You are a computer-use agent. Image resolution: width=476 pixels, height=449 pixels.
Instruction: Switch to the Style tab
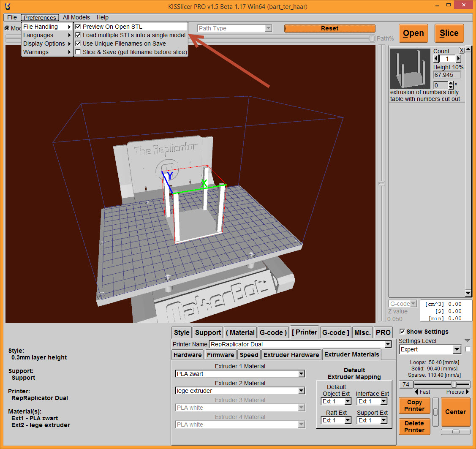click(x=182, y=332)
